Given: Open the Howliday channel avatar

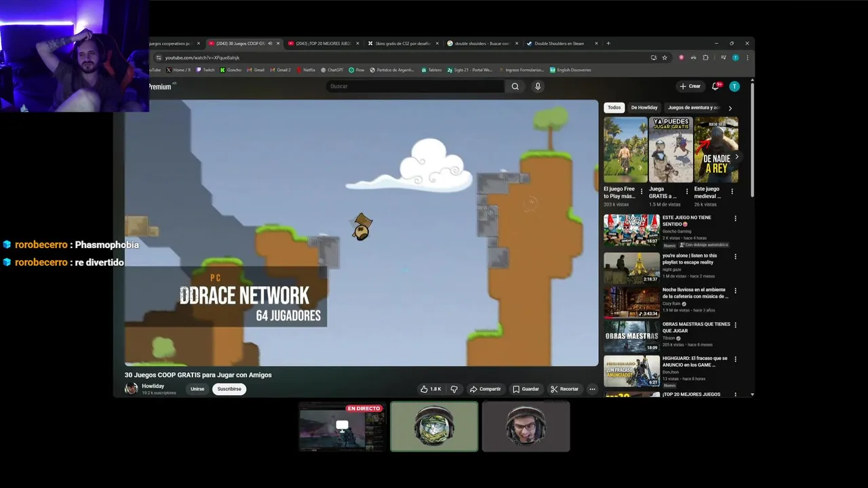Looking at the screenshot, I should pyautogui.click(x=132, y=388).
